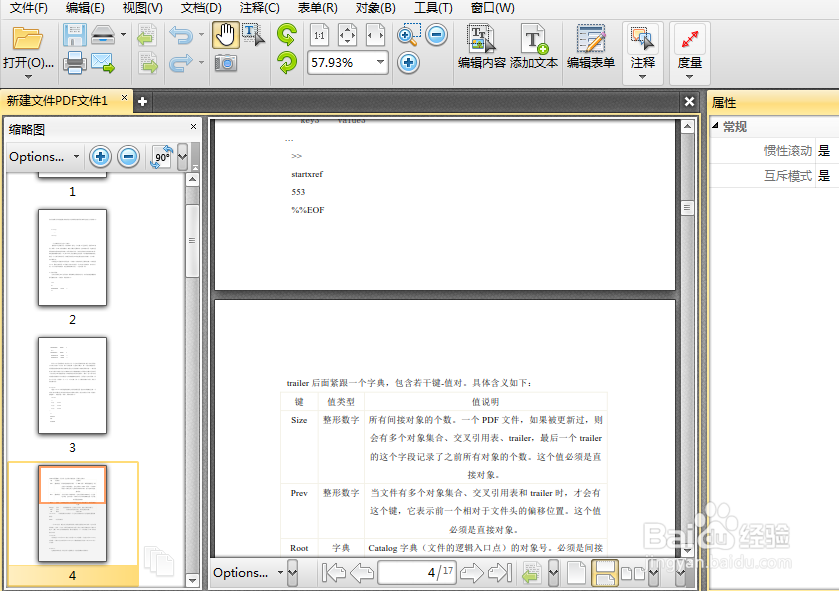This screenshot has width=839, height=591.
Task: Zoom out with the minus icon in the main toolbar
Action: pyautogui.click(x=437, y=35)
